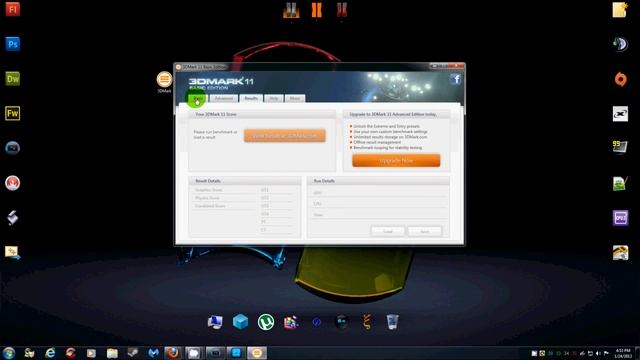640x360 pixels.
Task: Launch Adobe Fireworks desktop icon
Action: (x=13, y=113)
